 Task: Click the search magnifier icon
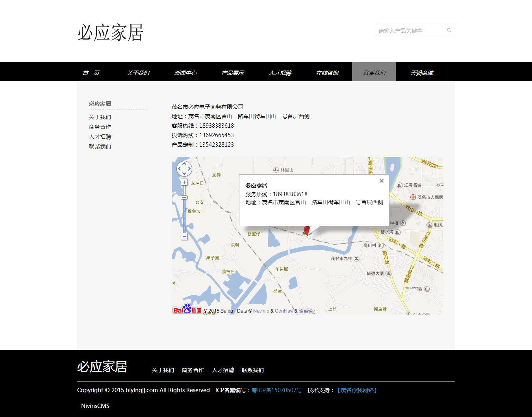pyautogui.click(x=449, y=30)
